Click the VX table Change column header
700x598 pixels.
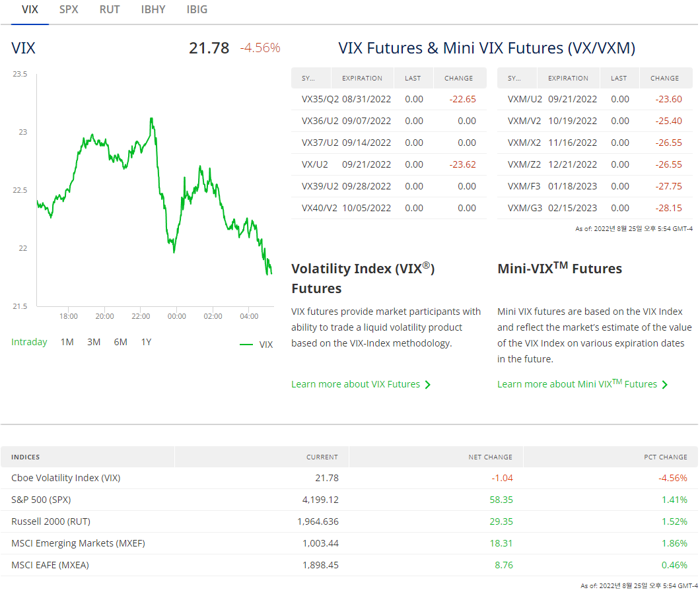(x=458, y=78)
